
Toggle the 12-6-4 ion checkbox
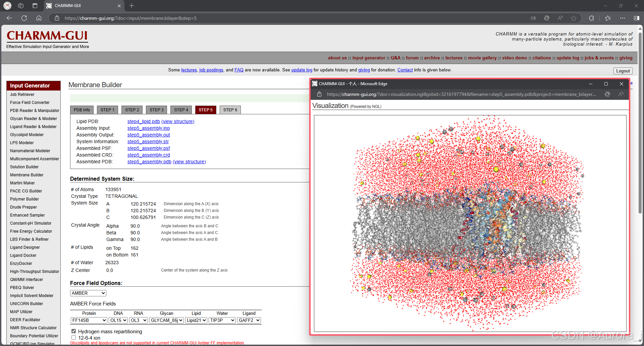point(73,338)
